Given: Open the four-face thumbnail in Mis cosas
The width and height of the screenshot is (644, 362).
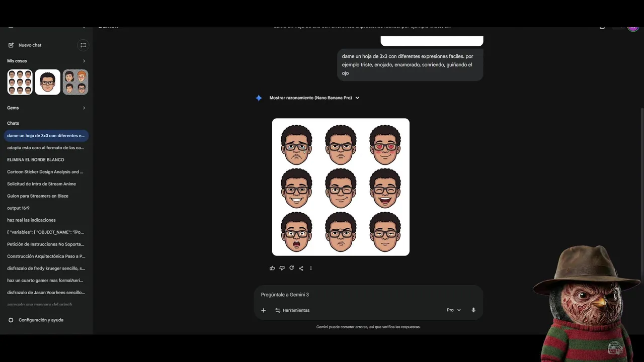Looking at the screenshot, I should point(75,82).
